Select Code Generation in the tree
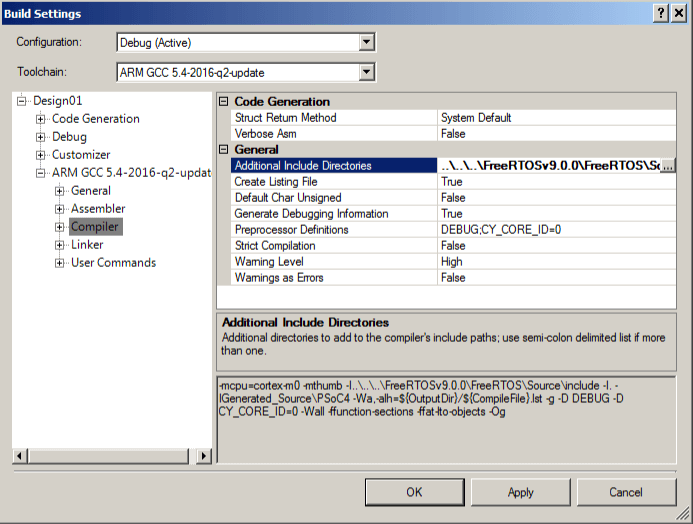The height and width of the screenshot is (524, 693). pyautogui.click(x=95, y=119)
